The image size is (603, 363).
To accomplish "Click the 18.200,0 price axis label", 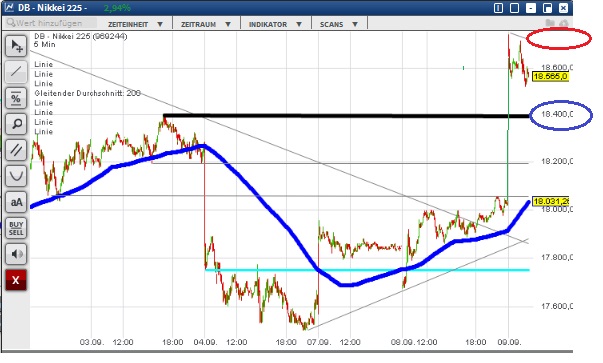I will 557,162.
